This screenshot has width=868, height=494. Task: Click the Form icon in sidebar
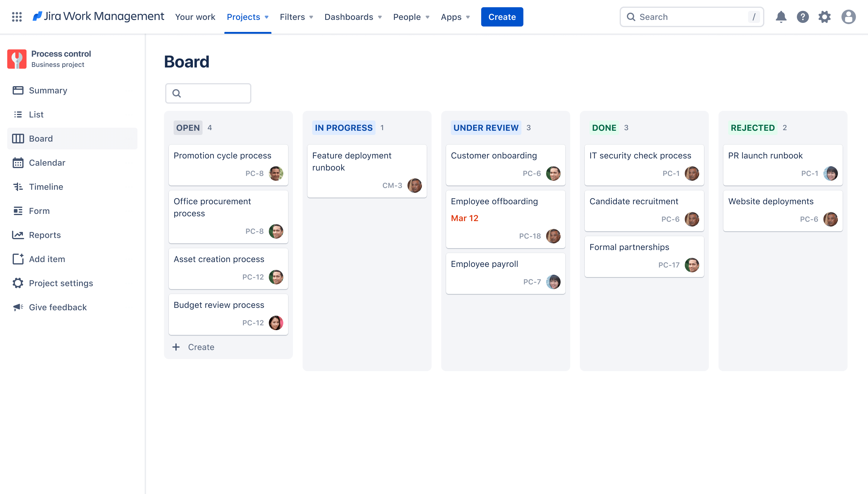coord(18,210)
